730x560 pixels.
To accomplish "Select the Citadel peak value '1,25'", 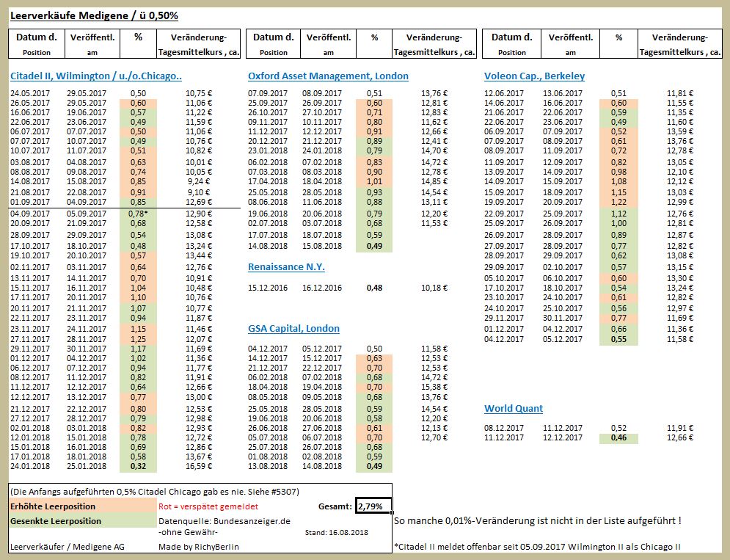I will click(x=138, y=339).
